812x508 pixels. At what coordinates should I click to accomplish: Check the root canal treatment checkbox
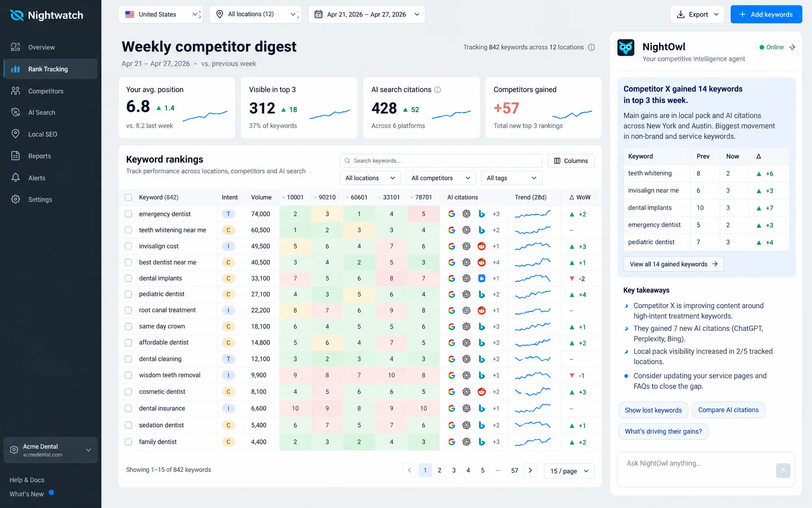pyautogui.click(x=129, y=311)
